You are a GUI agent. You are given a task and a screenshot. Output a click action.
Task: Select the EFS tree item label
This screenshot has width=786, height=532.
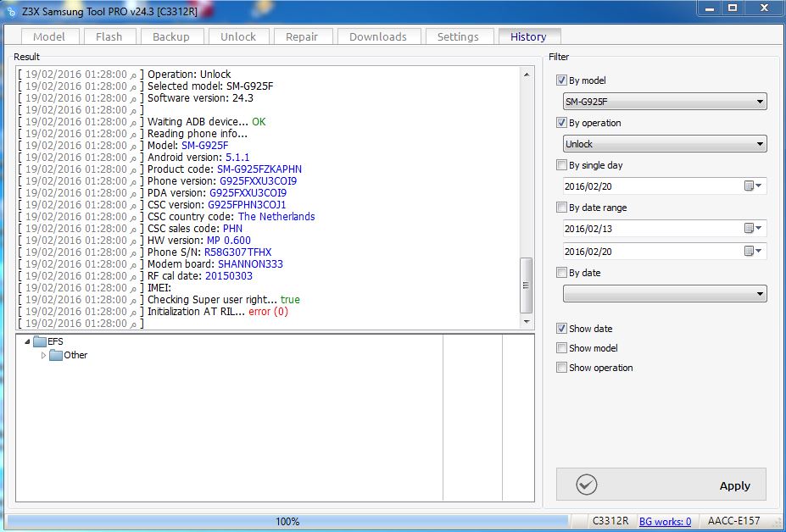point(56,341)
